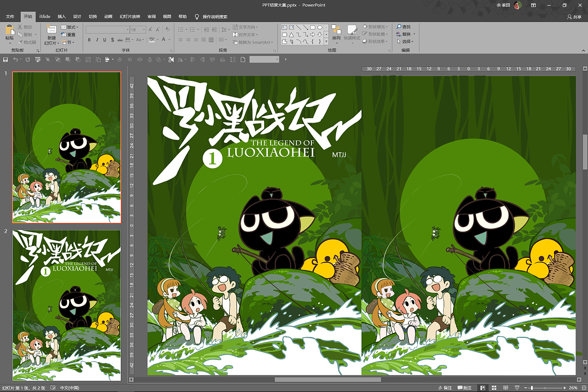This screenshot has width=588, height=392.
Task: Click the Arrange (排列) icon
Action: 336,30
